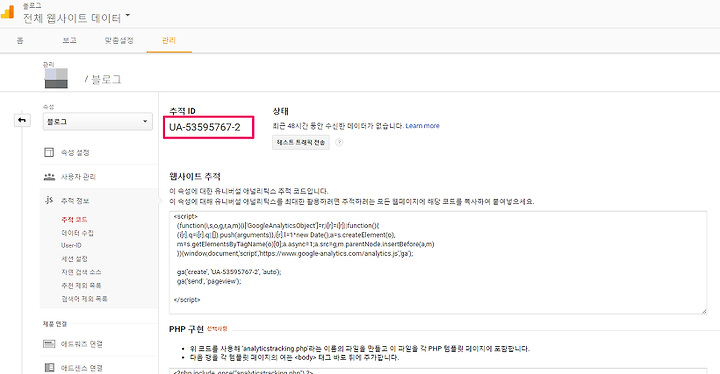The width and height of the screenshot is (720, 374).
Task: Click the 사용자 관리 people icon
Action: click(49, 176)
